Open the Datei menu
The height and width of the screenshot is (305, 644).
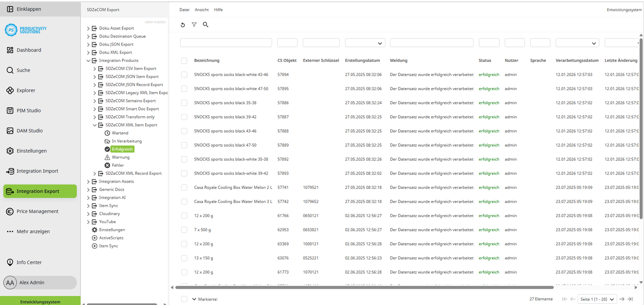click(184, 9)
